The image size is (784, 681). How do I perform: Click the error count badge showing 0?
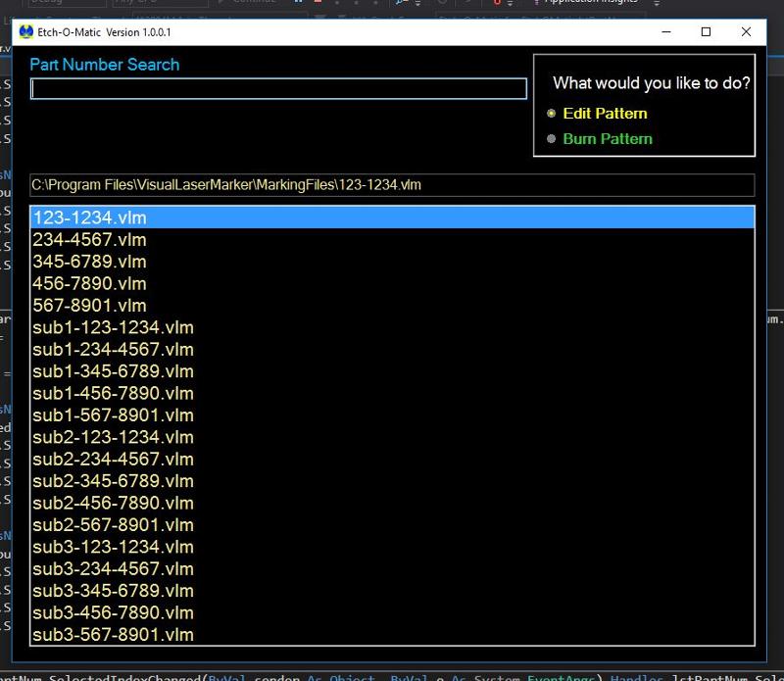coord(498,5)
